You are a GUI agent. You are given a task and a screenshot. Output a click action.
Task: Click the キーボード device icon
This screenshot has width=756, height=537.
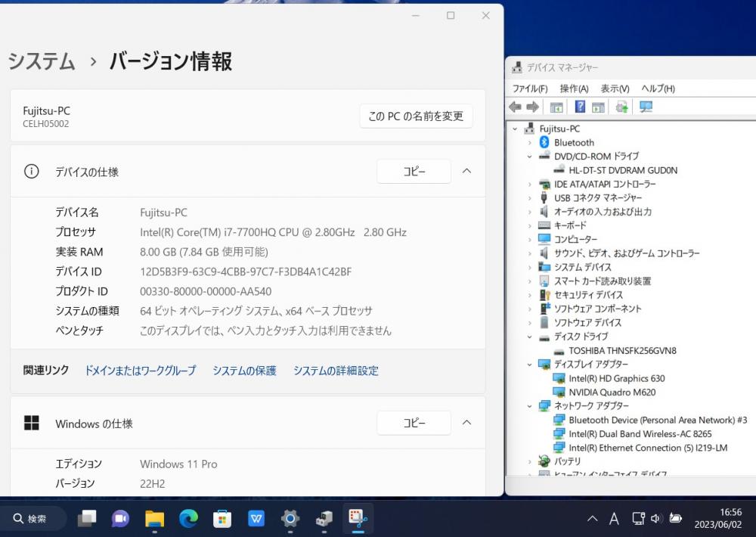click(x=544, y=225)
